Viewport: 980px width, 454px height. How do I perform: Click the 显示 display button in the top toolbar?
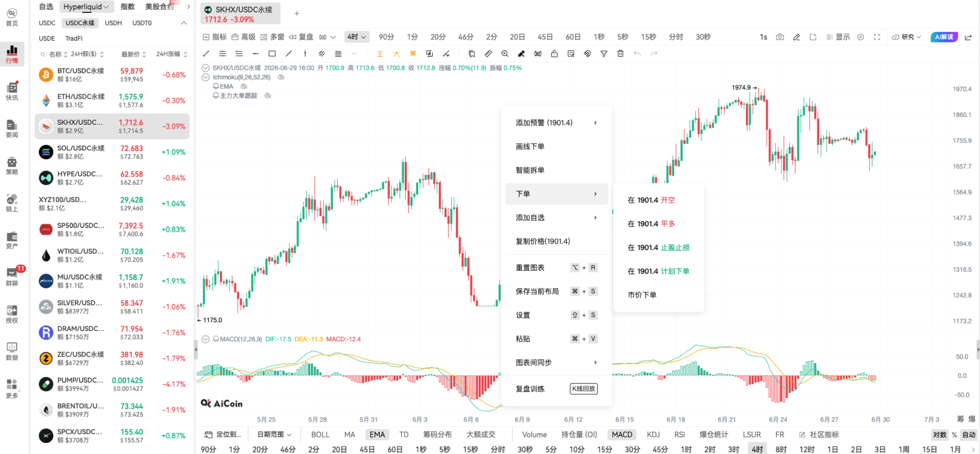coord(838,37)
